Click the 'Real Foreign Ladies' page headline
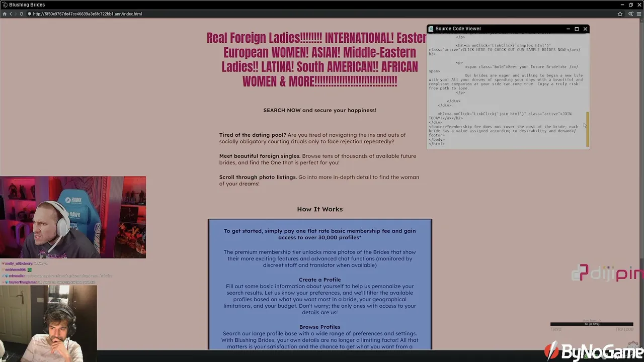 (x=316, y=59)
